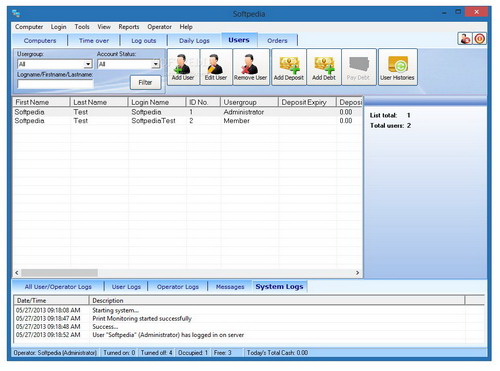This screenshot has width=500, height=371.
Task: Select the System Logs tab
Action: [x=279, y=286]
